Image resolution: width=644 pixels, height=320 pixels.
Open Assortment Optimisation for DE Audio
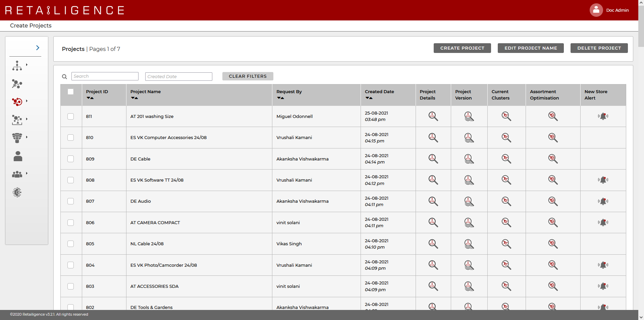(553, 201)
